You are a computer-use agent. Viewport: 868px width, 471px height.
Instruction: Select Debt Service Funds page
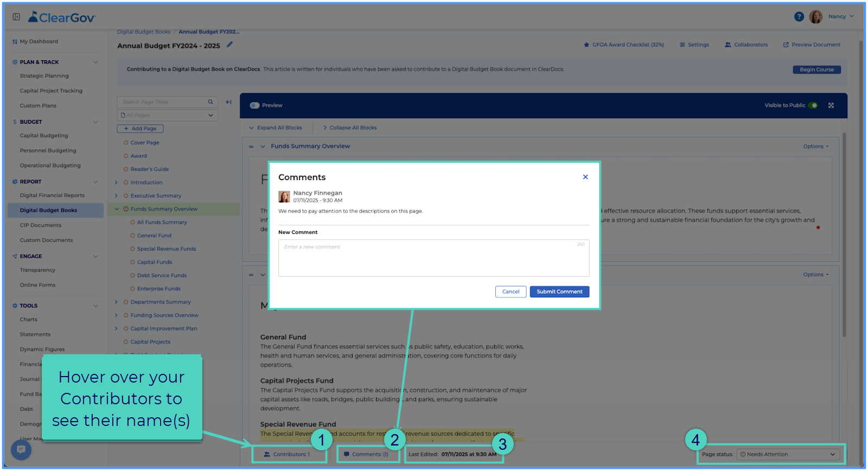(162, 276)
